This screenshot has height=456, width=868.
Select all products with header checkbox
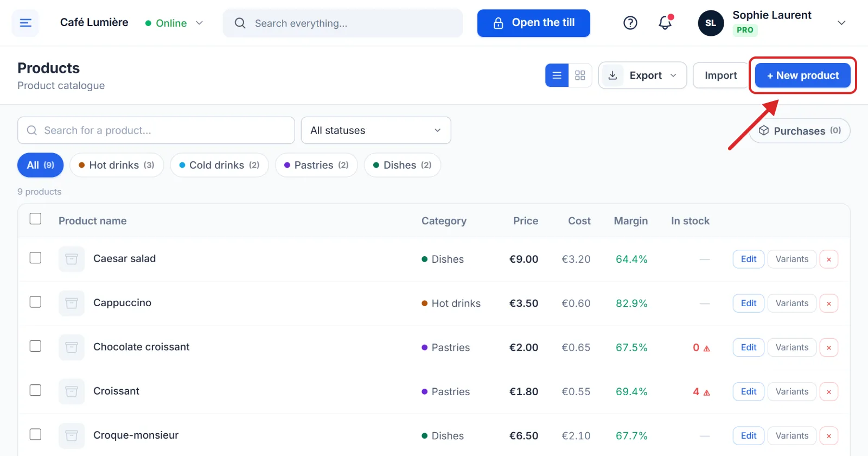35,218
